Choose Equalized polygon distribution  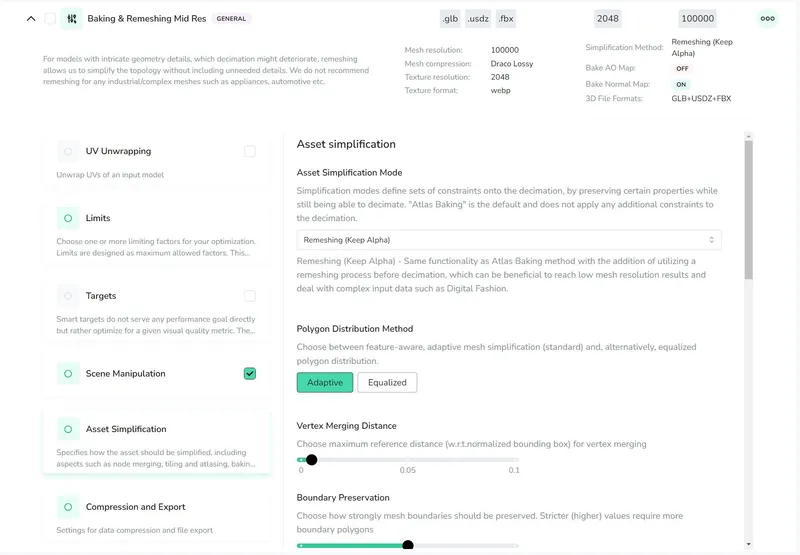coord(387,382)
